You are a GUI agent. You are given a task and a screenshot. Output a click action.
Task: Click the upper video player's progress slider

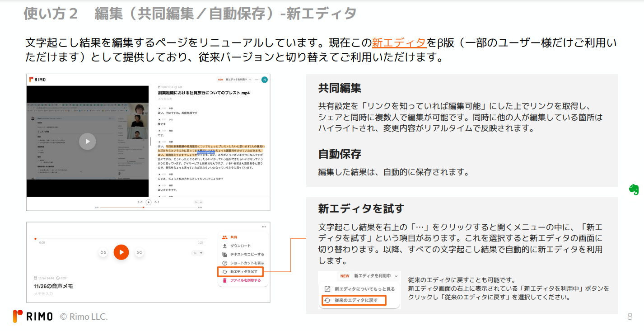coord(149,207)
